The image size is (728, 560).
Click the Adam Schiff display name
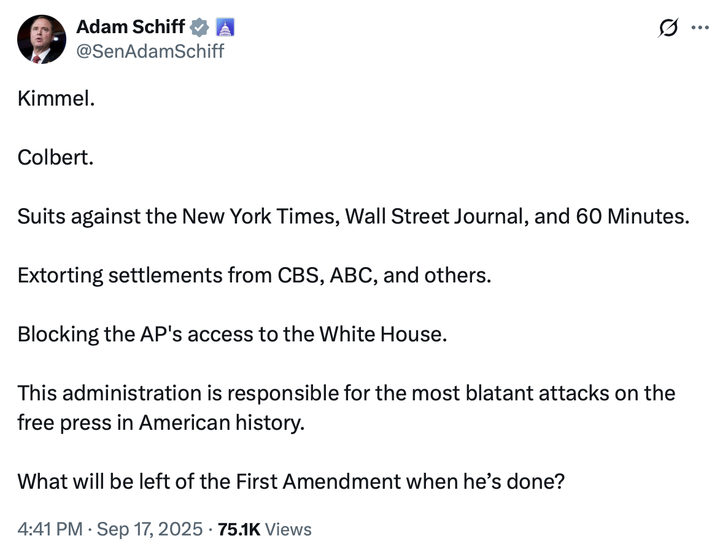click(131, 27)
